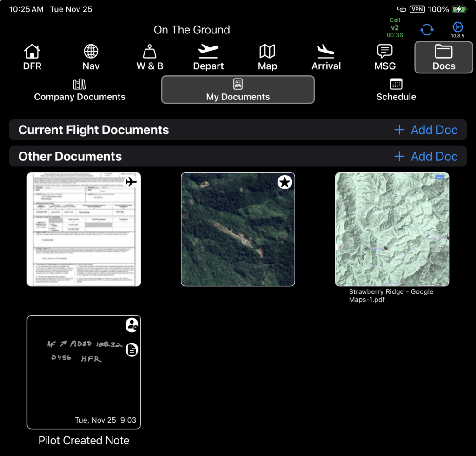Tap the person badge on pilot note
Image resolution: width=476 pixels, height=456 pixels.
[132, 325]
